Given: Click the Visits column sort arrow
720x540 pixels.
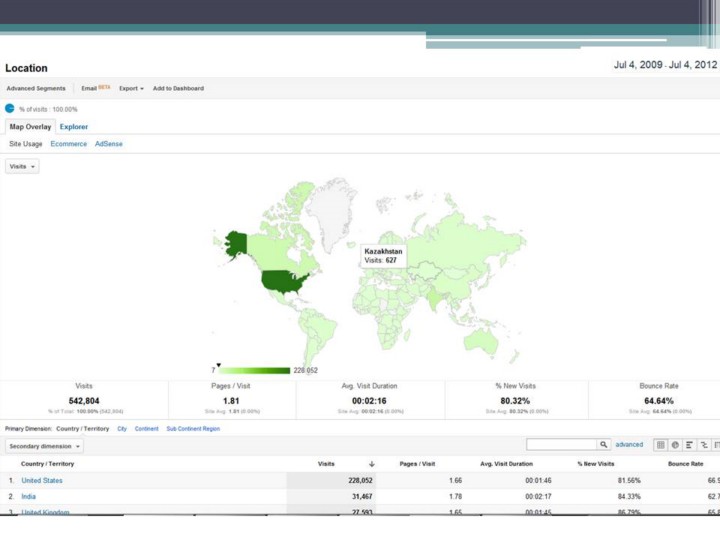Looking at the screenshot, I should [371, 464].
